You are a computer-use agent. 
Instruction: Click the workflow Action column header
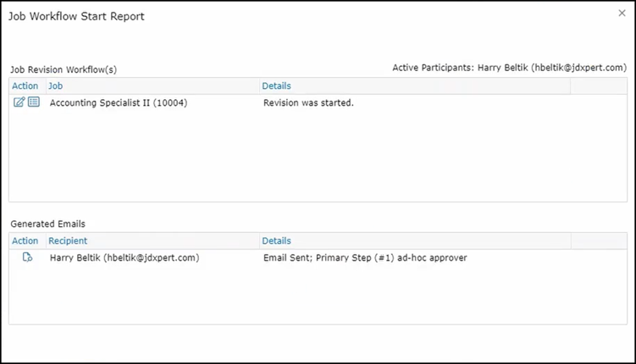click(x=25, y=85)
